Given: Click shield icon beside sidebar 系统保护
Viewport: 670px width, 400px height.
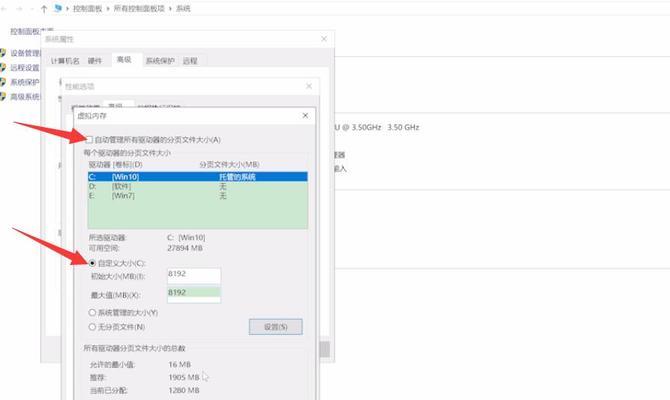Looking at the screenshot, I should tap(3, 82).
